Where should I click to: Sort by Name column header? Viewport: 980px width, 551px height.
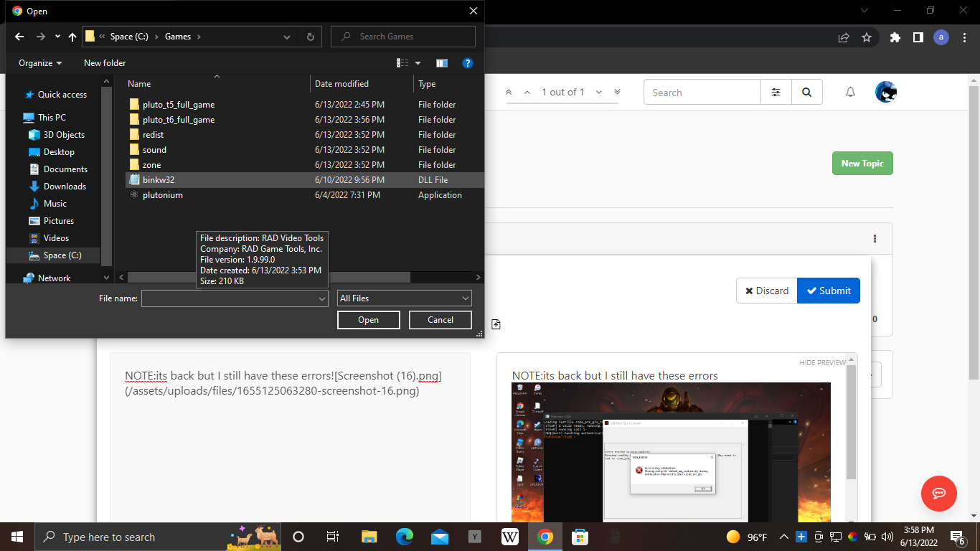coord(139,84)
